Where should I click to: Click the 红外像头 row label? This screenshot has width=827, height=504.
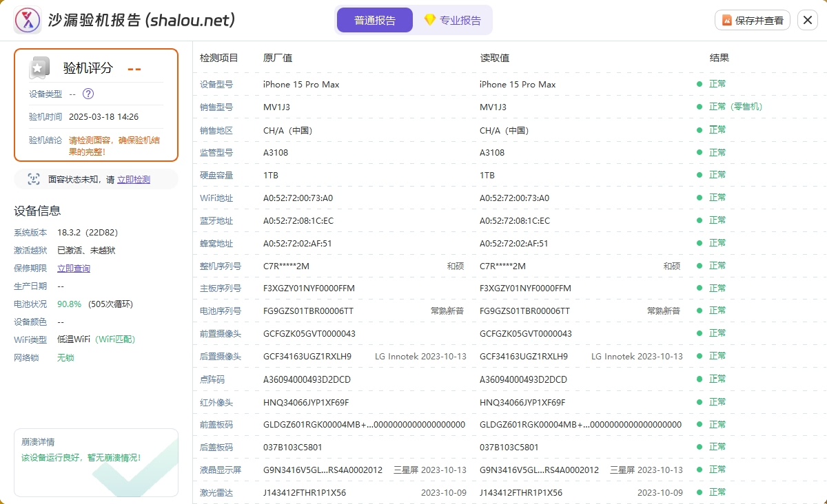click(216, 401)
